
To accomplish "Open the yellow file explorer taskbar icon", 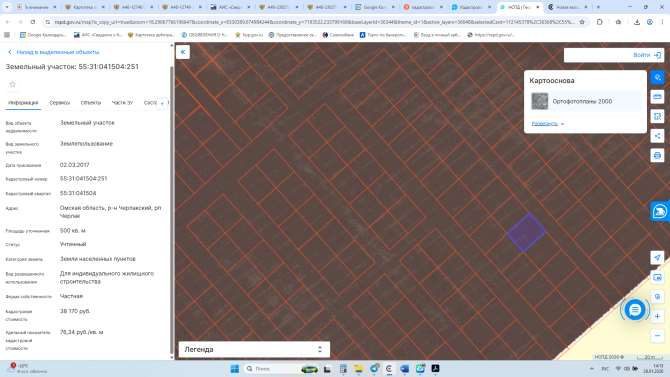I will tap(359, 368).
